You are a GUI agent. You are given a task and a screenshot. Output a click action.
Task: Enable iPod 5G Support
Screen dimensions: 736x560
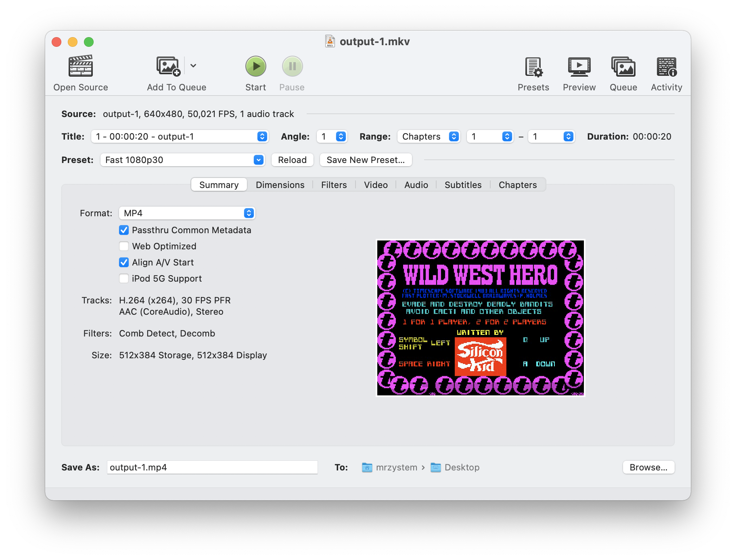coord(124,278)
